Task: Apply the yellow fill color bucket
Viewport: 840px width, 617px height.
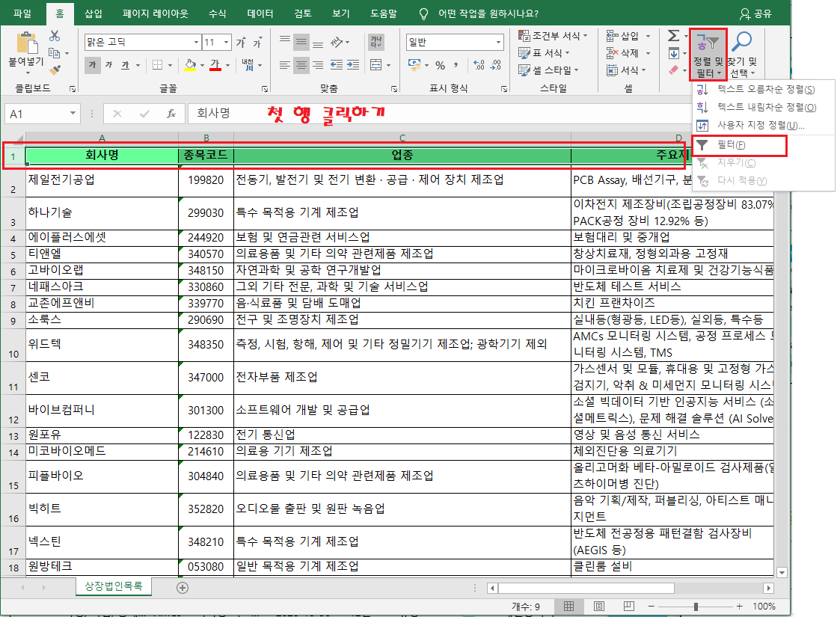Action: 190,65
